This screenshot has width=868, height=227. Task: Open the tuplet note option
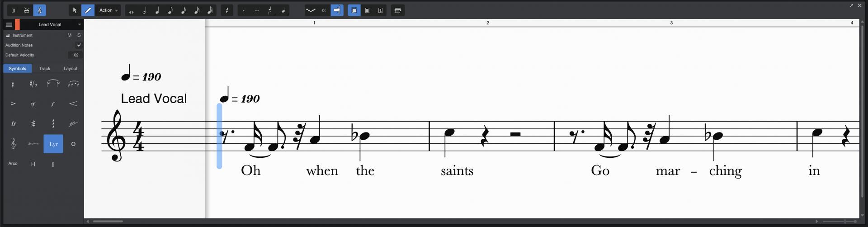[x=270, y=10]
